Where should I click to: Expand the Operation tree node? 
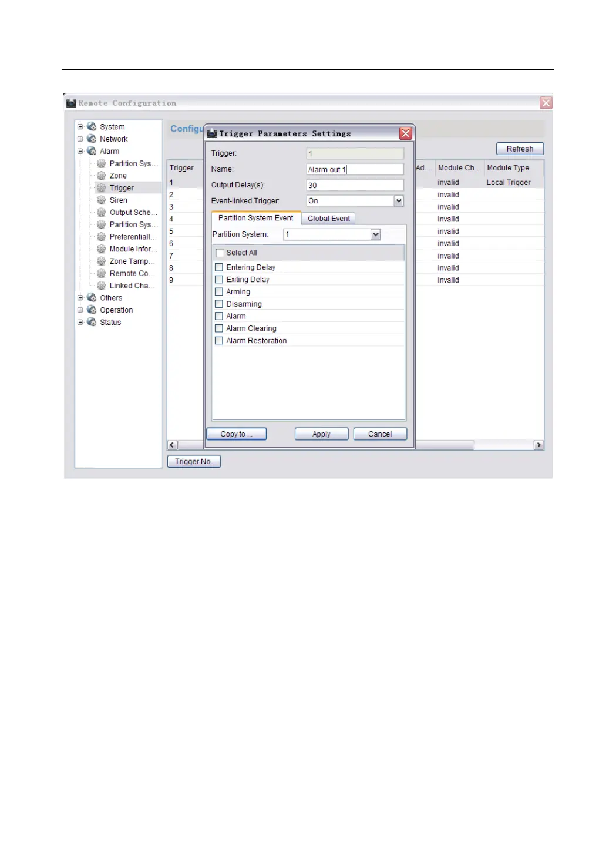[x=80, y=310]
